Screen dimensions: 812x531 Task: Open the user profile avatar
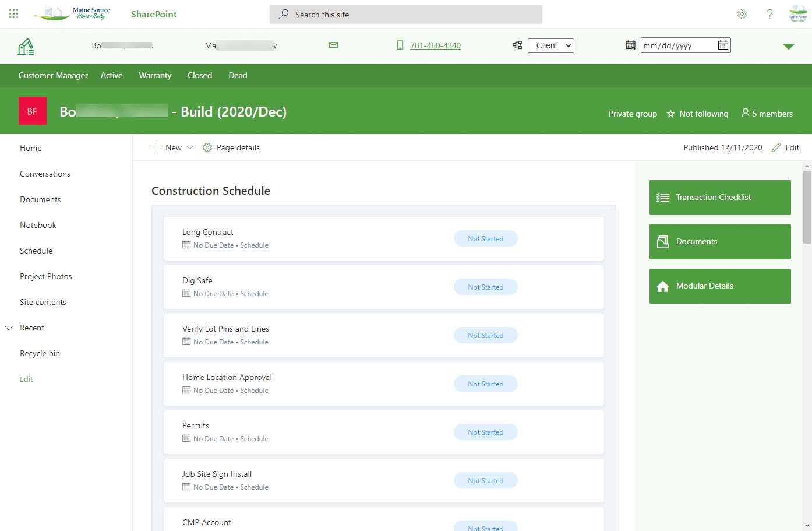(798, 14)
